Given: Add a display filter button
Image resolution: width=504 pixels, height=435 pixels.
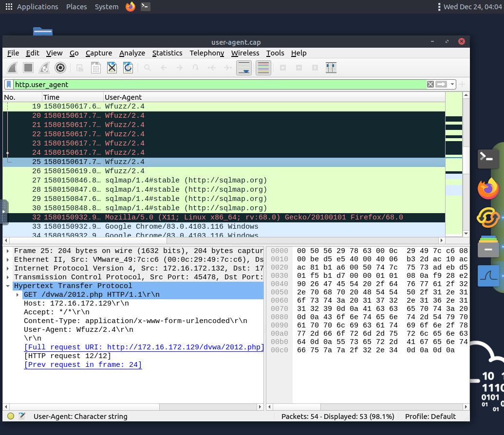Looking at the screenshot, I should click(462, 84).
